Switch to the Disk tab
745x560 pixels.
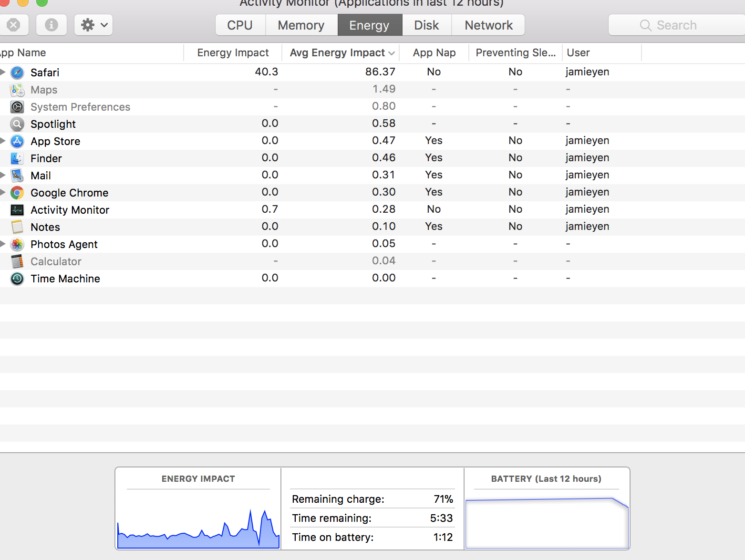click(x=427, y=25)
